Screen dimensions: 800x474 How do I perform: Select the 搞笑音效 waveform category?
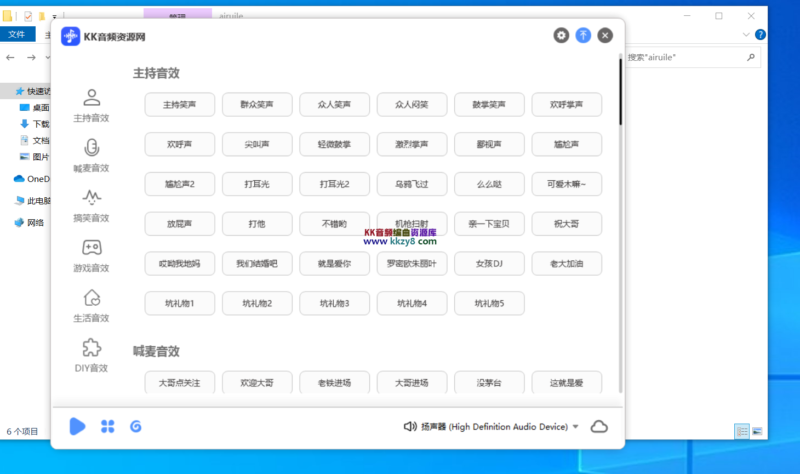pyautogui.click(x=91, y=205)
